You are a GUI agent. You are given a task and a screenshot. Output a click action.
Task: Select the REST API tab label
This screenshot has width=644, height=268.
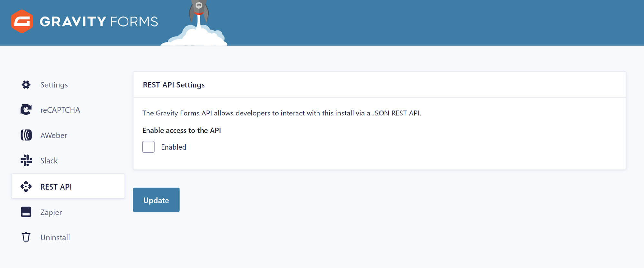point(56,187)
